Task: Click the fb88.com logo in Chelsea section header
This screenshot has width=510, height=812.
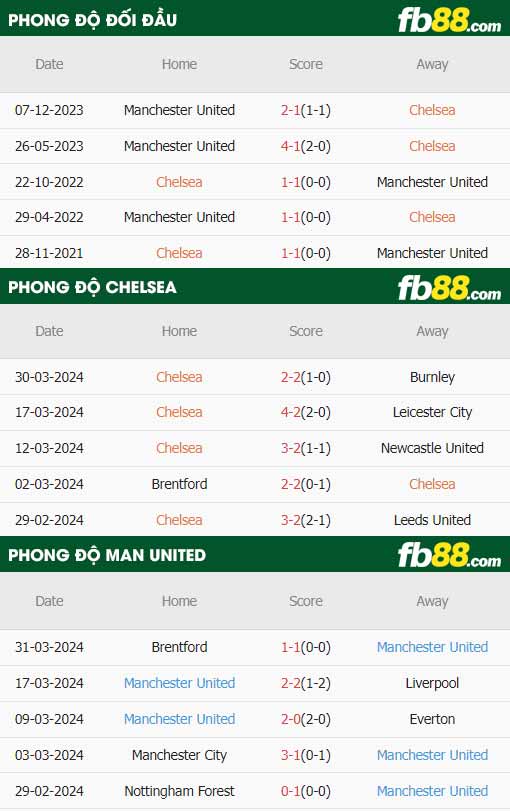Action: [x=449, y=288]
